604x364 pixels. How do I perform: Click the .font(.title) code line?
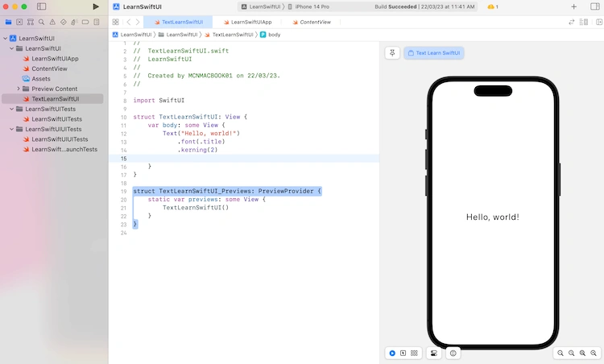tap(201, 142)
